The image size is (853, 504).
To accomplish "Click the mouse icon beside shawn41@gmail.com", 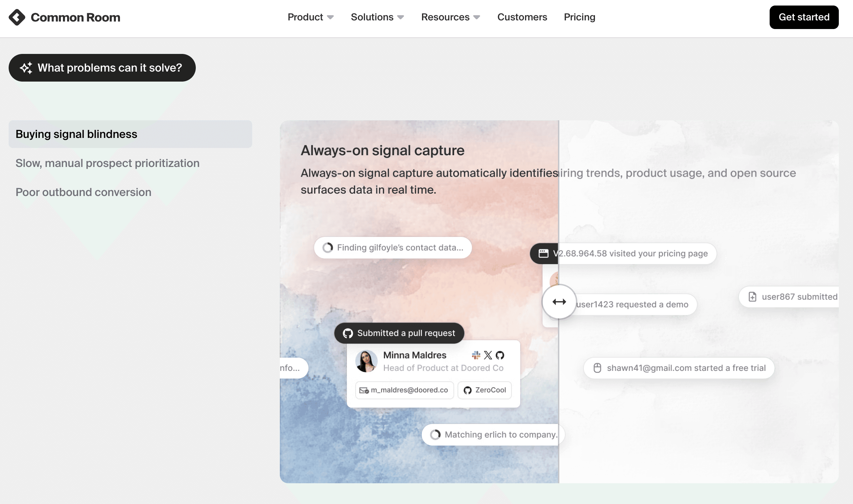I will tap(597, 368).
